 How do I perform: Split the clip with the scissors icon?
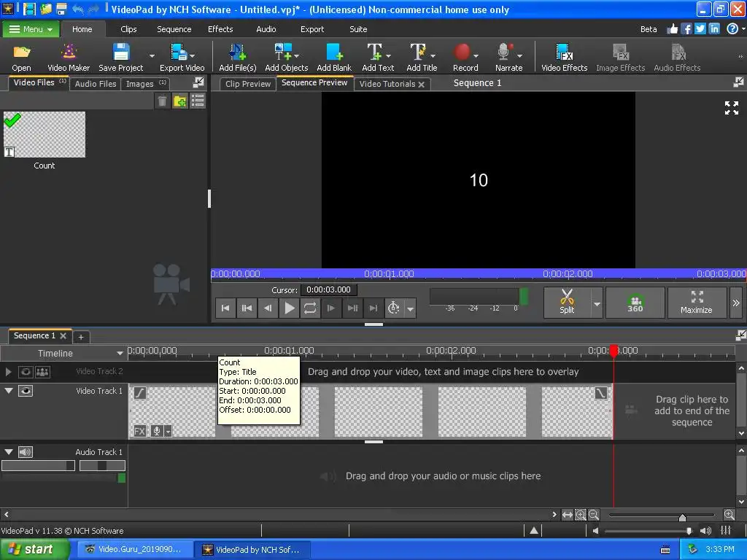click(x=567, y=302)
